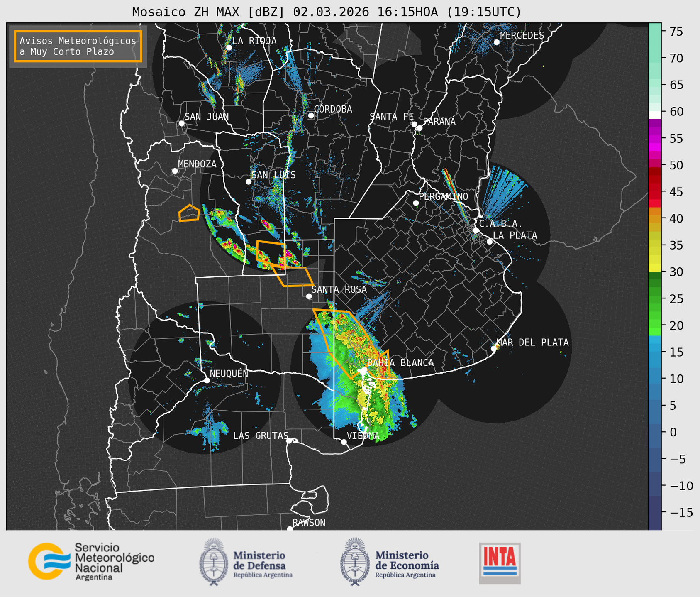The width and height of the screenshot is (700, 597).
Task: Click the LA PLATA city dot
Action: pos(490,242)
